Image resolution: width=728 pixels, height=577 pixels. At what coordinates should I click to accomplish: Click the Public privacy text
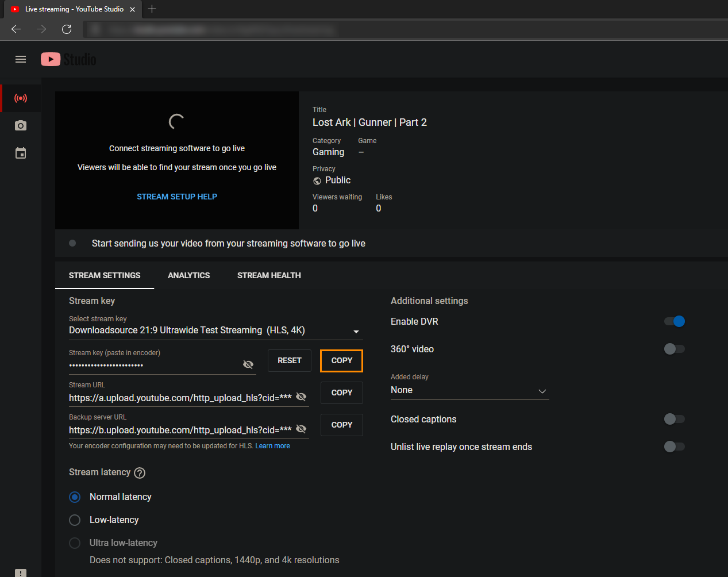(x=338, y=180)
